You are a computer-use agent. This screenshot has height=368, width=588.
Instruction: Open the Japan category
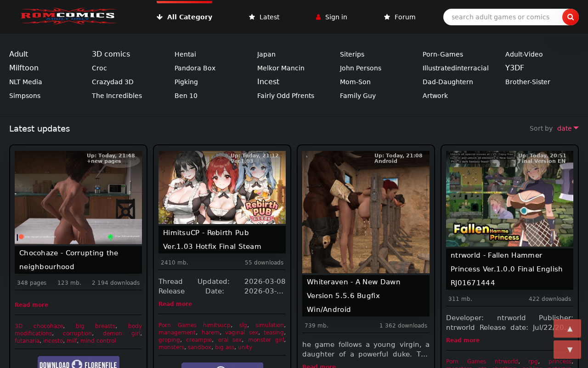pos(266,54)
